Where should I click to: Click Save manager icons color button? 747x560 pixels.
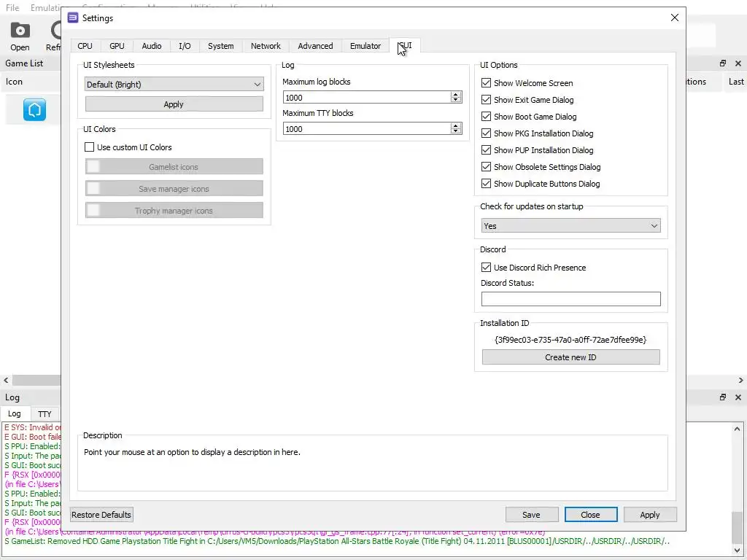click(174, 189)
